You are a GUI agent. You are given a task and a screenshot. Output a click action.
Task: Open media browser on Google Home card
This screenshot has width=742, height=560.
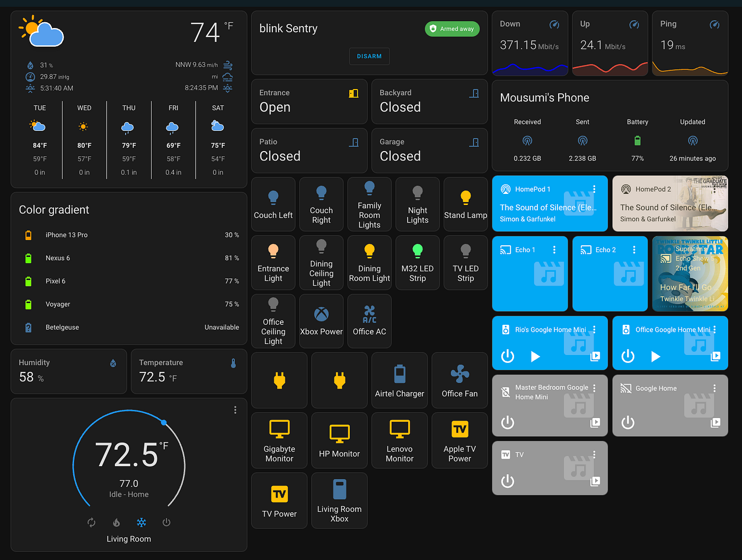pos(715,422)
